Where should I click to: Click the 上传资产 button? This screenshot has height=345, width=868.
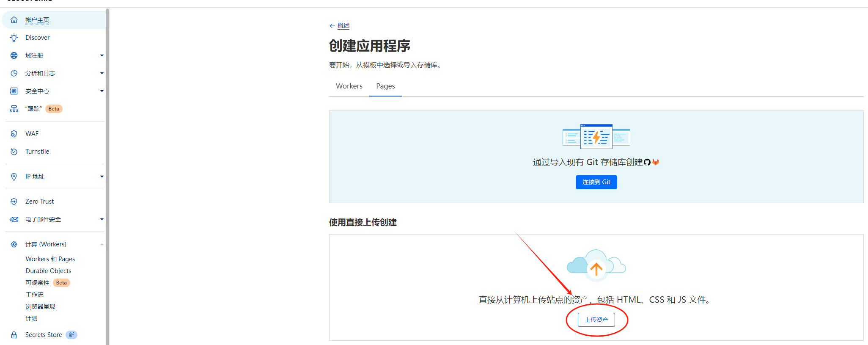pos(596,320)
